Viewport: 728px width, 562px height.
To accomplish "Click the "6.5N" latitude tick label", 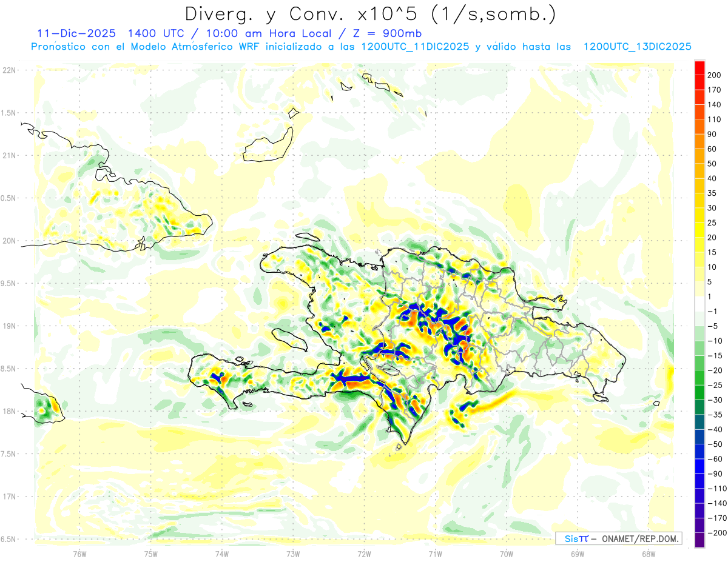I will 8,540.
